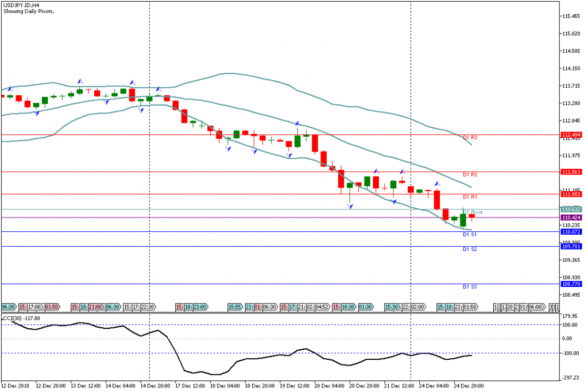The image size is (588, 392).
Task: Click the D1 S3 support label
Action: coord(470,286)
